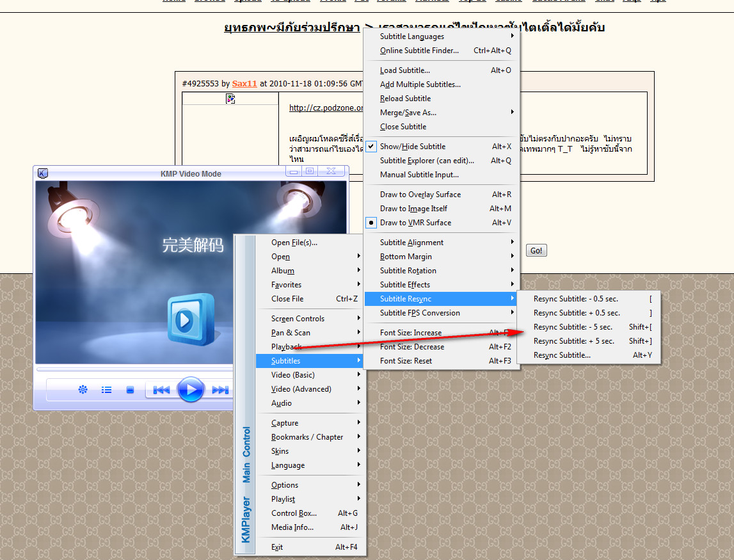This screenshot has width=734, height=560.
Task: Click the KMPlayer snowflake control box icon
Action: tap(83, 390)
